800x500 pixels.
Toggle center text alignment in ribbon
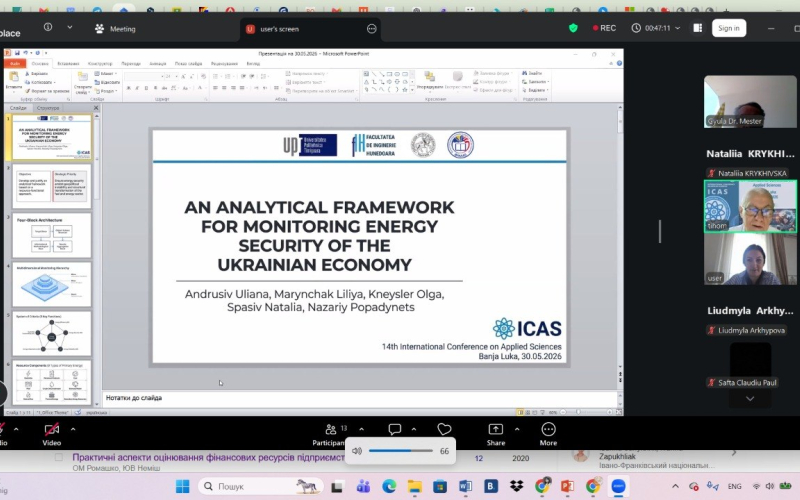224,88
